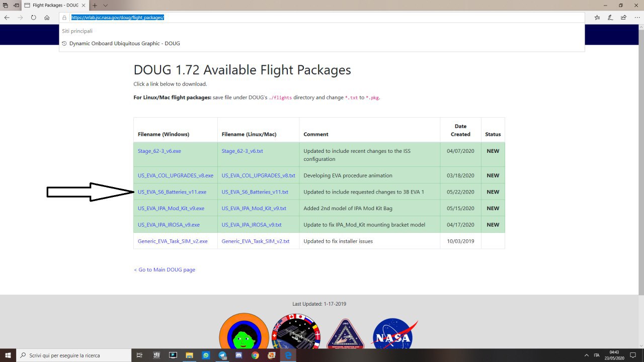Screen dimensions: 644x362
Task: Refresh the page with the reload icon
Action: [x=33, y=17]
